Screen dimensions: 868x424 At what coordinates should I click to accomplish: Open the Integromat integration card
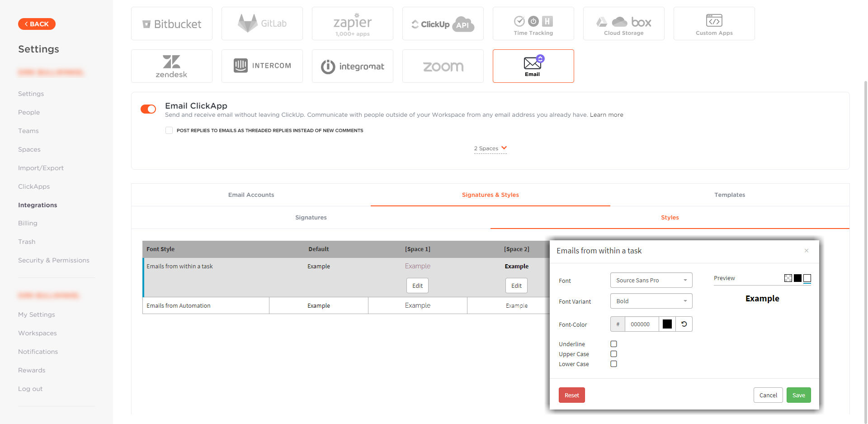pyautogui.click(x=353, y=66)
